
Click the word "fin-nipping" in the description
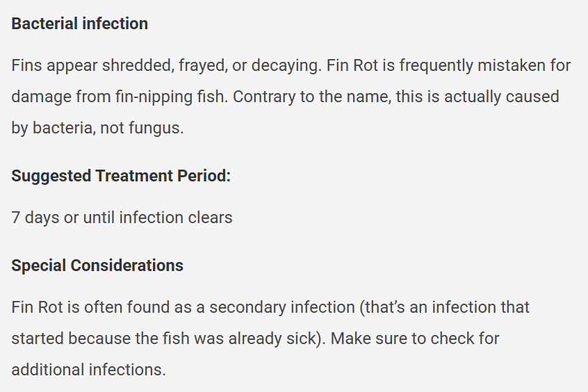tap(150, 97)
